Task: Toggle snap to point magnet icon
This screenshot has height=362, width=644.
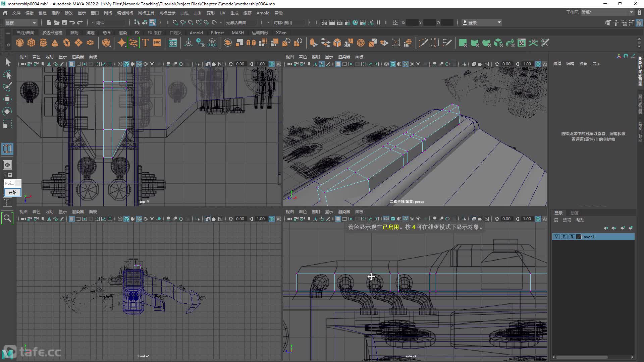Action: click(x=191, y=22)
